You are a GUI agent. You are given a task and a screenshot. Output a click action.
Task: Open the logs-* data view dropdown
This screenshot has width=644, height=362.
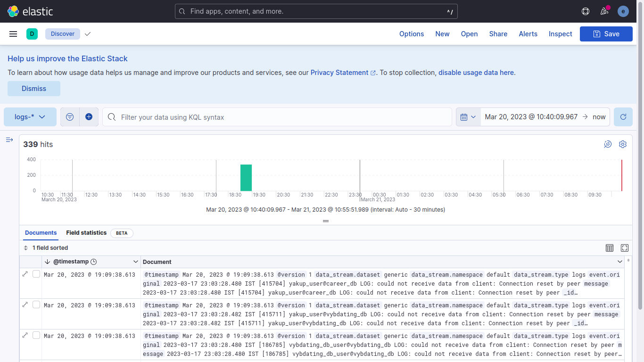pyautogui.click(x=30, y=117)
